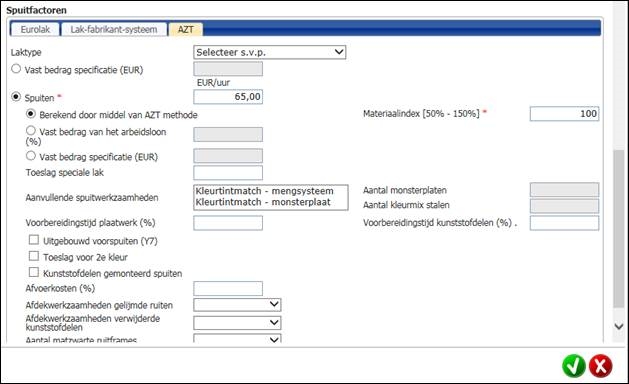629x384 pixels.
Task: Click the vertical scrollbar thumb
Action: [x=619, y=229]
